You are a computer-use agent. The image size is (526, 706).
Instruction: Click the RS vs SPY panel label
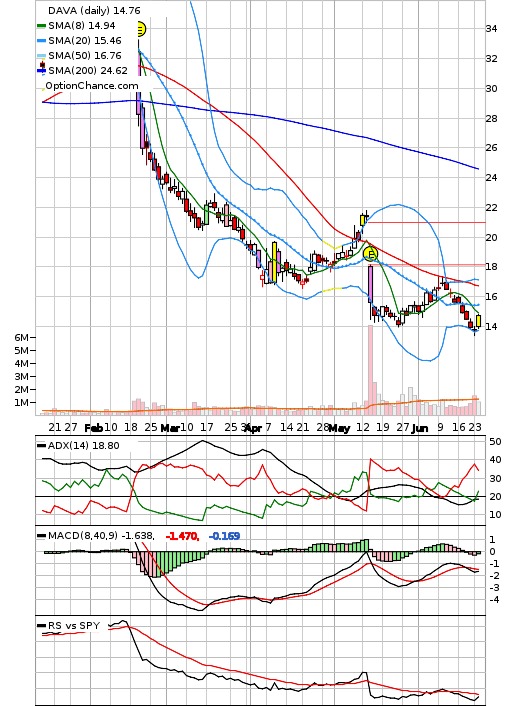point(73,625)
